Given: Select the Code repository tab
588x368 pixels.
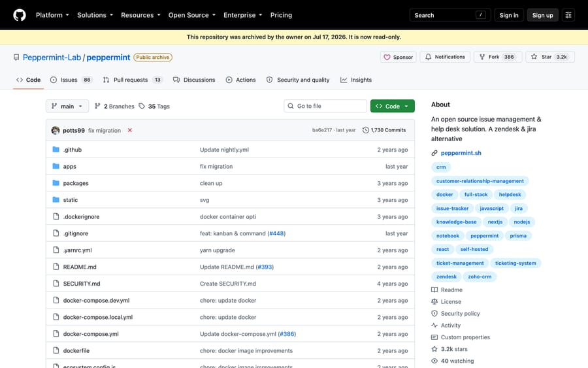Looking at the screenshot, I should coord(29,80).
